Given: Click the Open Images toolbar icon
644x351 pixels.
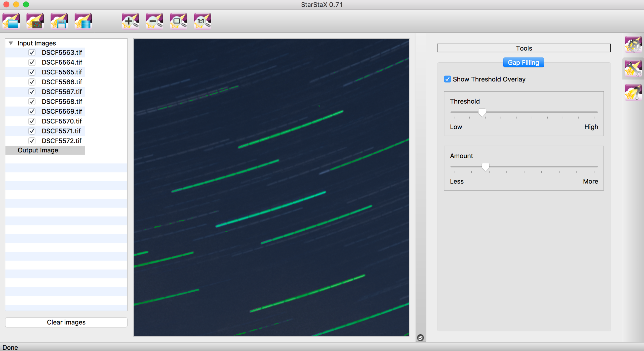Looking at the screenshot, I should coord(11,21).
